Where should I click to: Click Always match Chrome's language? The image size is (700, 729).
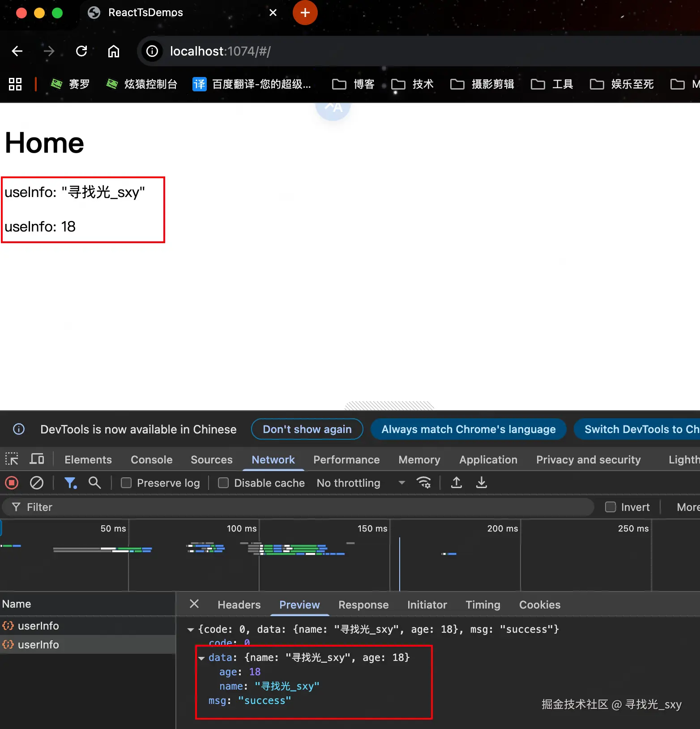click(x=469, y=429)
